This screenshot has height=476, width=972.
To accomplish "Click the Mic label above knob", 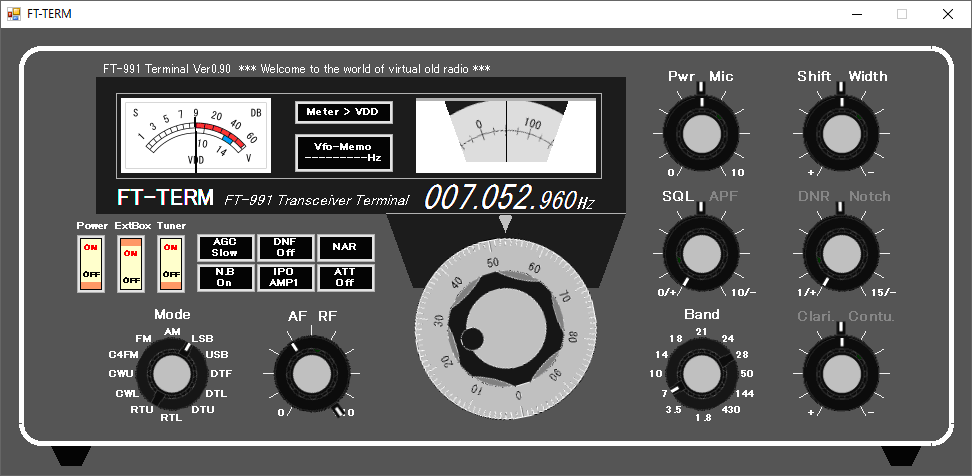I will [721, 76].
